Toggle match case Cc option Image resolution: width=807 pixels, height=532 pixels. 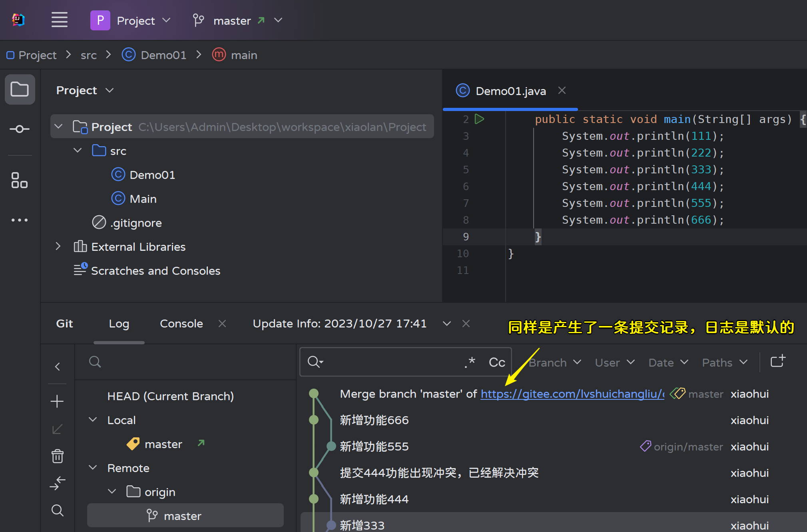tap(497, 362)
